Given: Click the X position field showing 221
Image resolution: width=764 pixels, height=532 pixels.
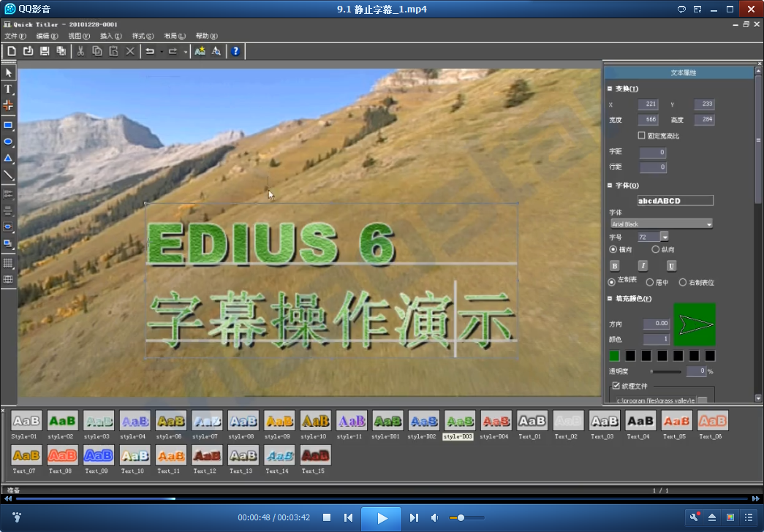Looking at the screenshot, I should tap(648, 104).
